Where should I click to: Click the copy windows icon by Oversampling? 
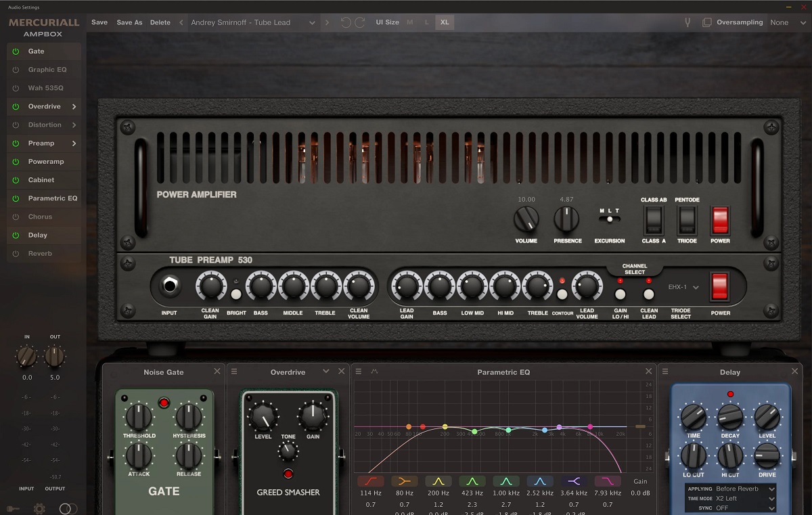tap(707, 22)
